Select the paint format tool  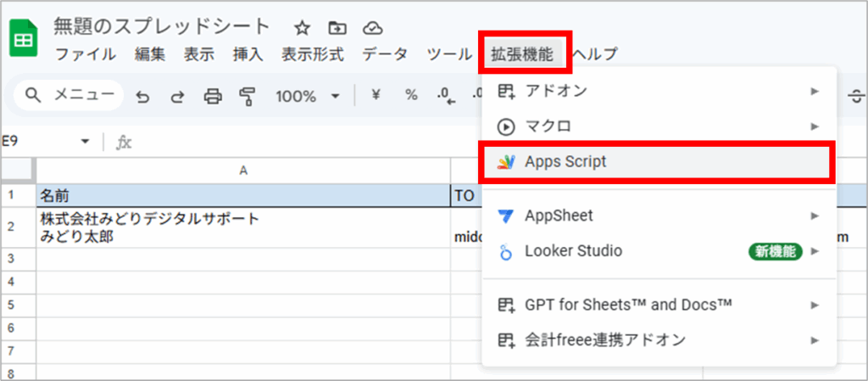click(x=247, y=96)
